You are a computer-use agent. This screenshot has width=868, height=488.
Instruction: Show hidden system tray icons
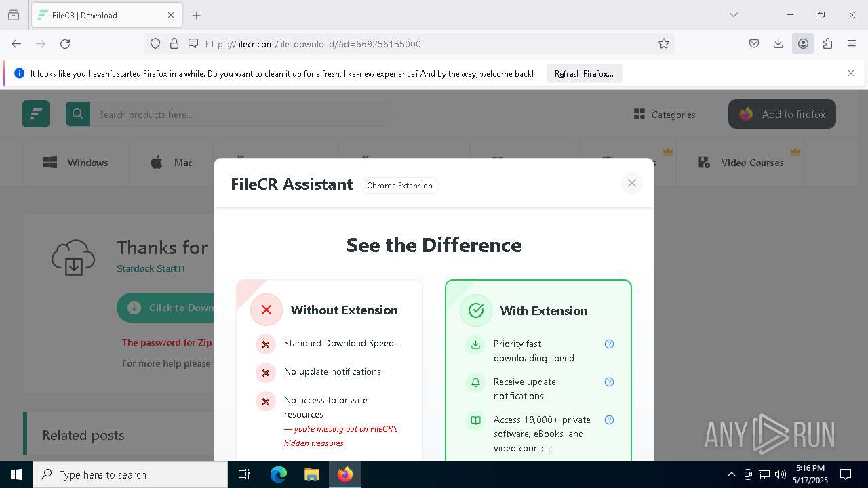point(731,474)
